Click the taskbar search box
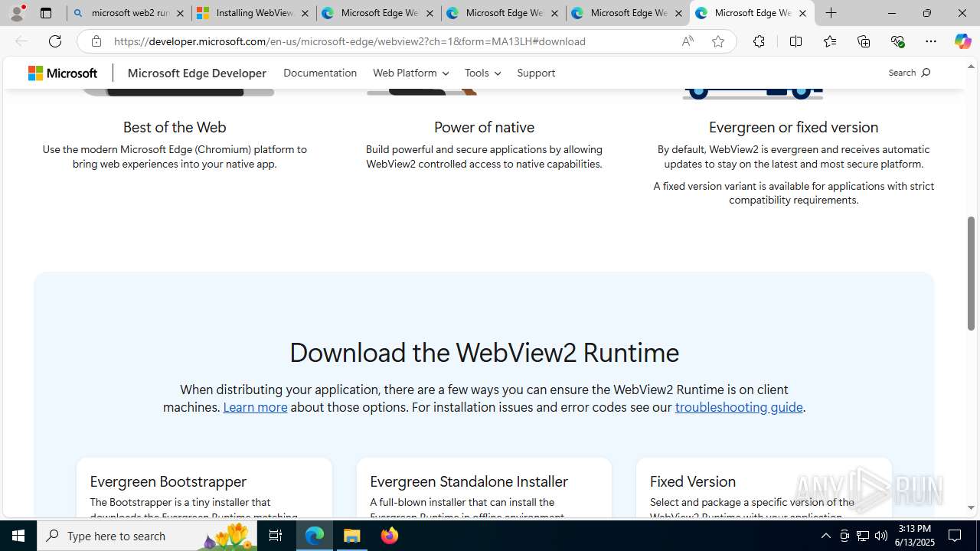 [x=147, y=536]
